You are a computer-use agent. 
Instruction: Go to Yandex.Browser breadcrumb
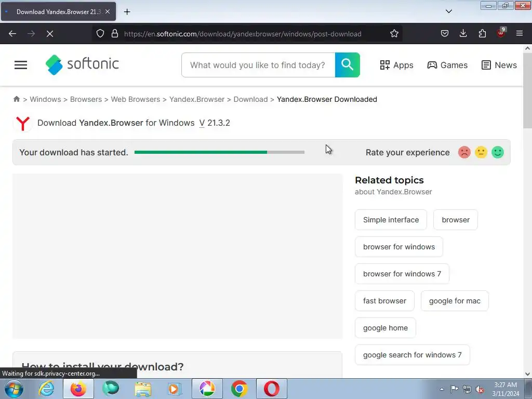click(x=197, y=99)
